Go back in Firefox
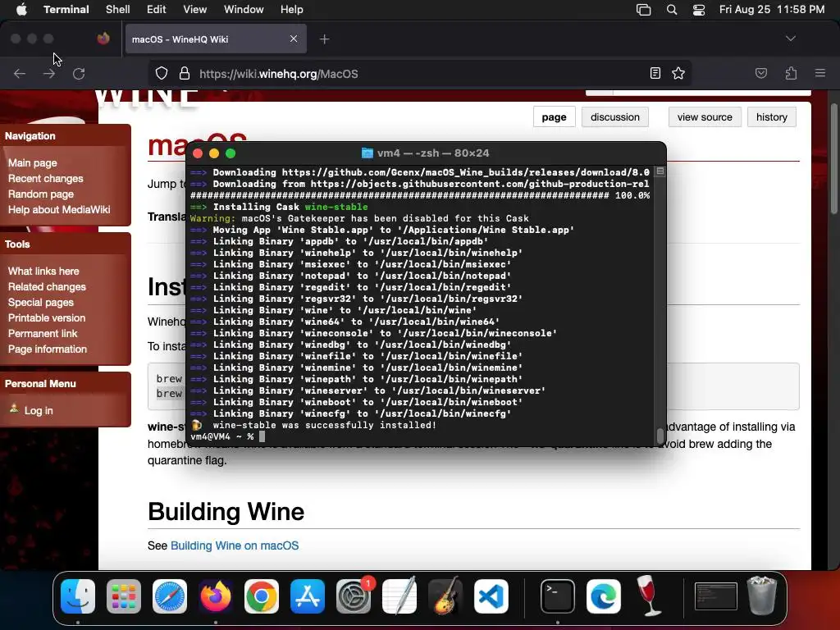840x630 pixels. click(20, 73)
